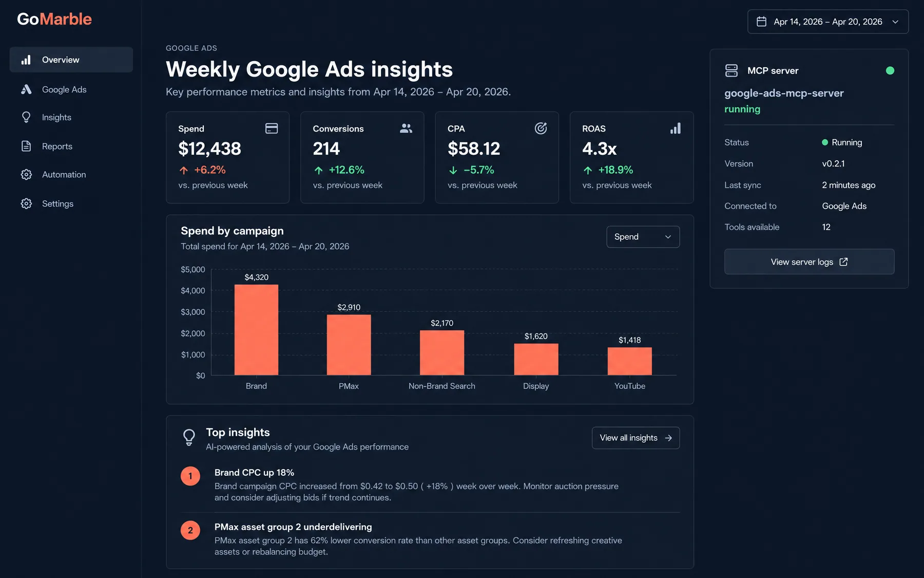
Task: Click the 4.3x ROAS value
Action: [x=599, y=149]
